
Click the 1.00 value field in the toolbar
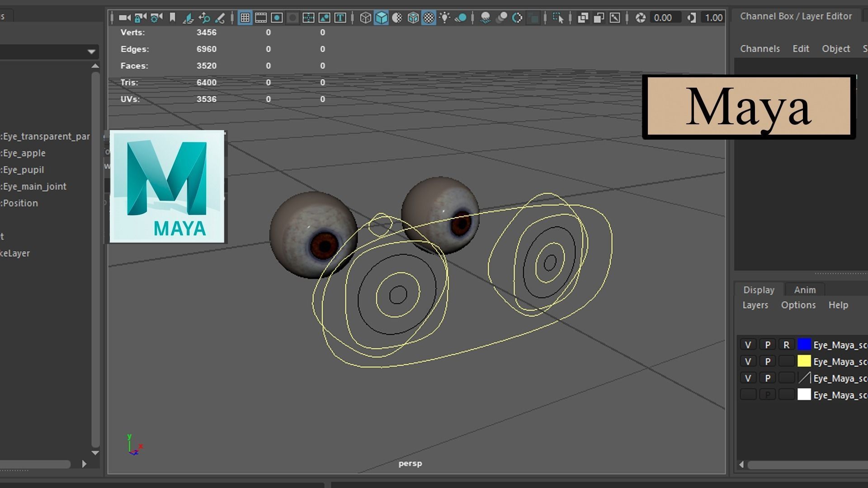click(x=714, y=18)
